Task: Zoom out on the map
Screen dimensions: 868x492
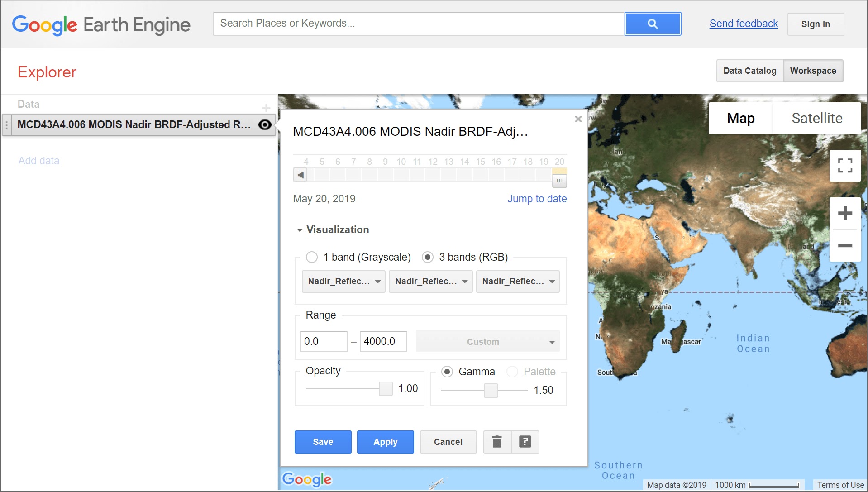Action: pos(845,246)
